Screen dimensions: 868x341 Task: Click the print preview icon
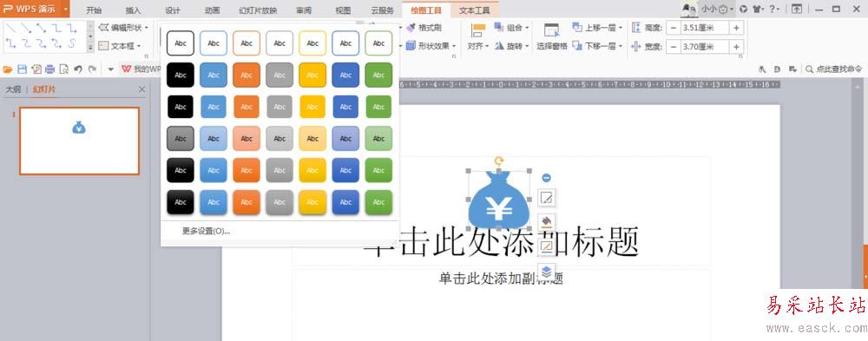click(x=64, y=69)
